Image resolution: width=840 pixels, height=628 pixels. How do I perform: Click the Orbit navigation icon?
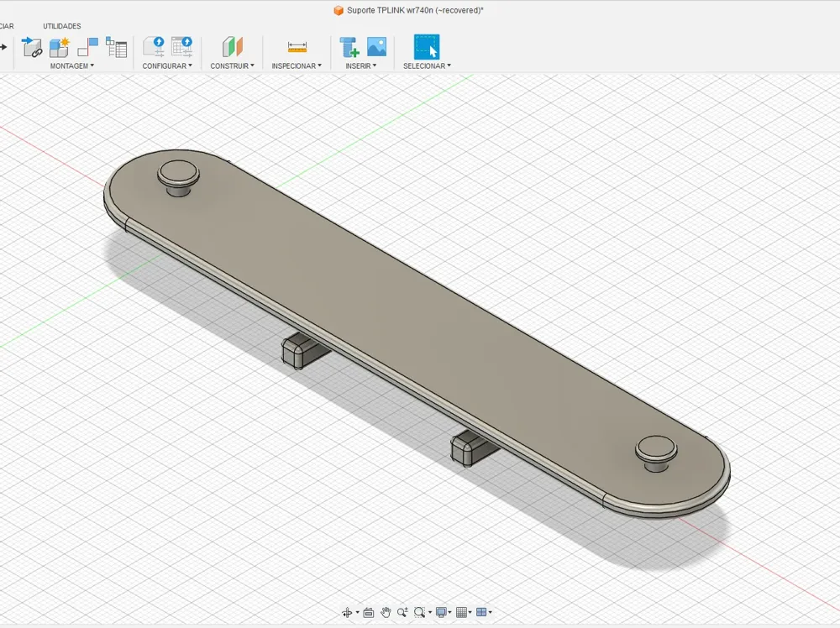pos(347,613)
